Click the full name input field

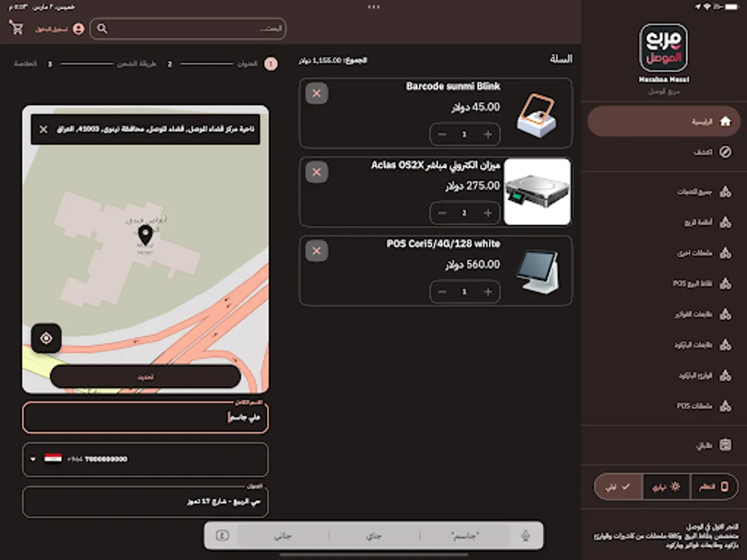click(146, 418)
